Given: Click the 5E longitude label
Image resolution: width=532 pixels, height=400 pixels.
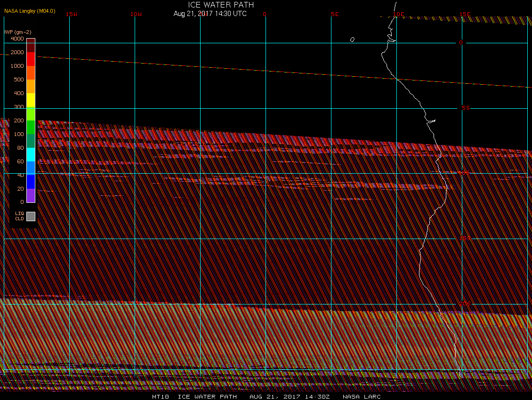Looking at the screenshot, I should click(335, 14).
